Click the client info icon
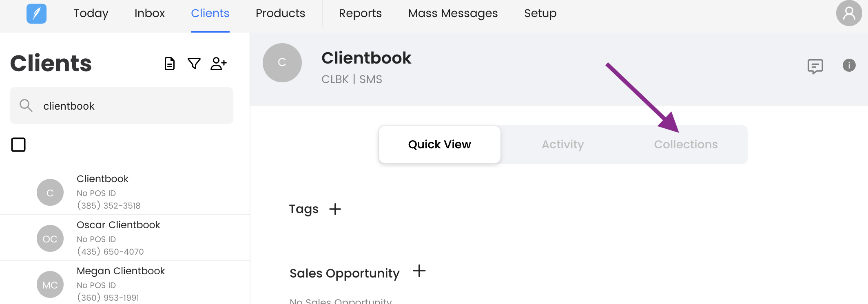The image size is (868, 304). (849, 65)
